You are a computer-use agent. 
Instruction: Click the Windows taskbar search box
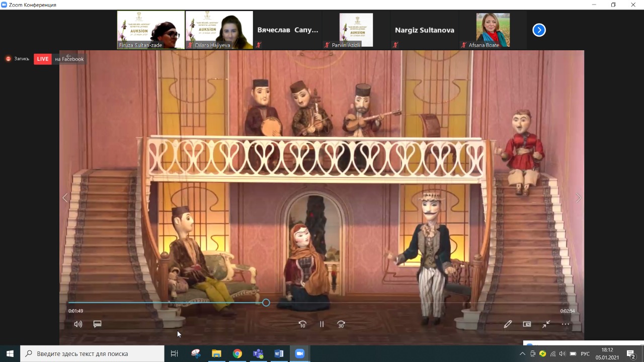pos(93,353)
